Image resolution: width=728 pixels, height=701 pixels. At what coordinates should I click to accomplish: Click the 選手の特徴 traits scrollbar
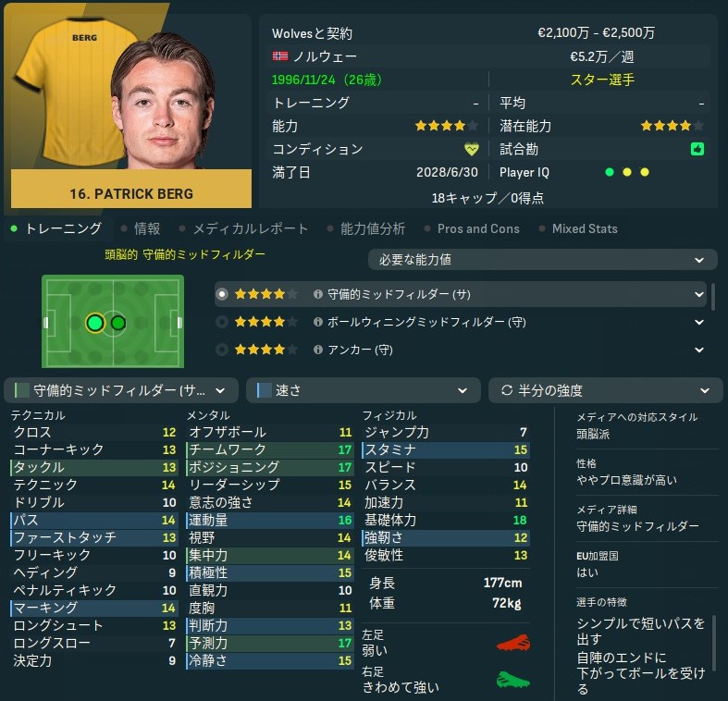[713, 643]
